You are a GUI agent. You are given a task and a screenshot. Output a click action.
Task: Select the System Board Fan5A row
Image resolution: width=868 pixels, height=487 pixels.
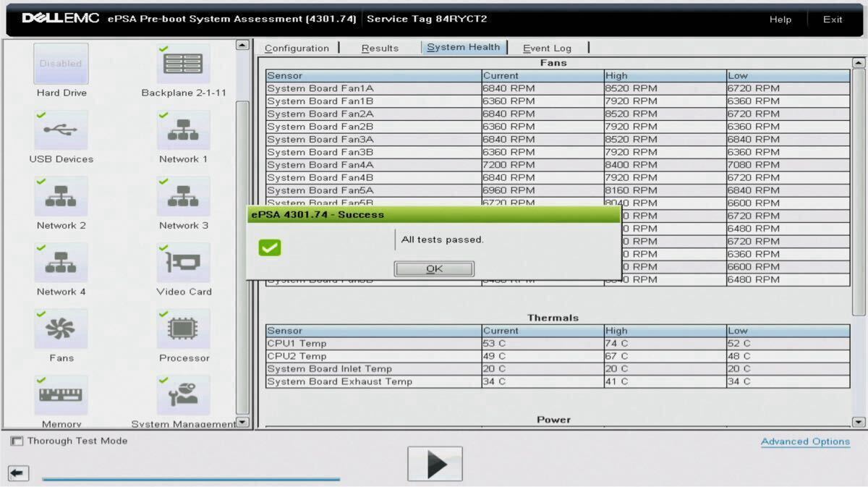click(x=558, y=190)
